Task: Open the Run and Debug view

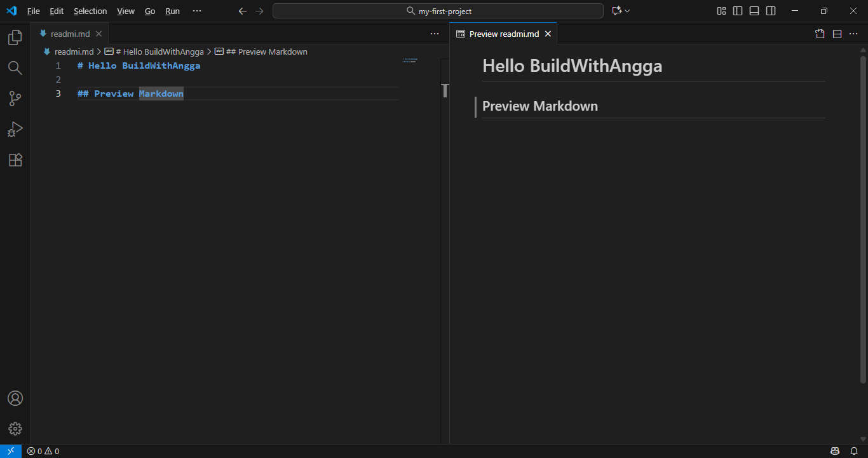Action: 15,129
